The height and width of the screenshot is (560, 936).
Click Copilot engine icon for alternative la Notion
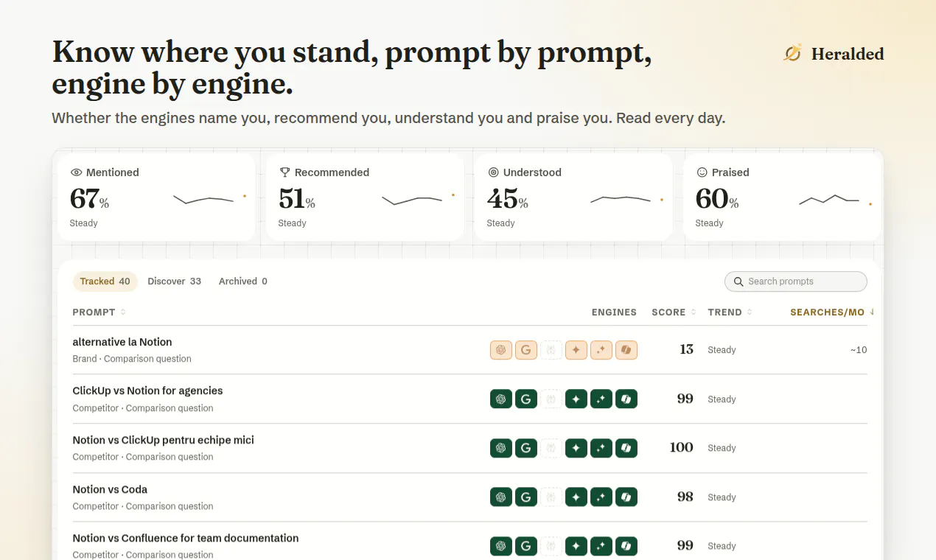pos(626,350)
